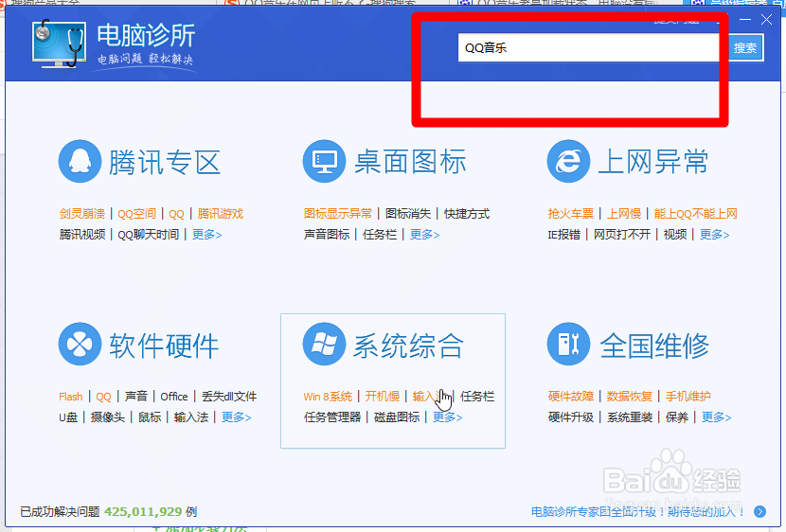
Task: Click the 上网异常 heading text
Action: tap(653, 162)
